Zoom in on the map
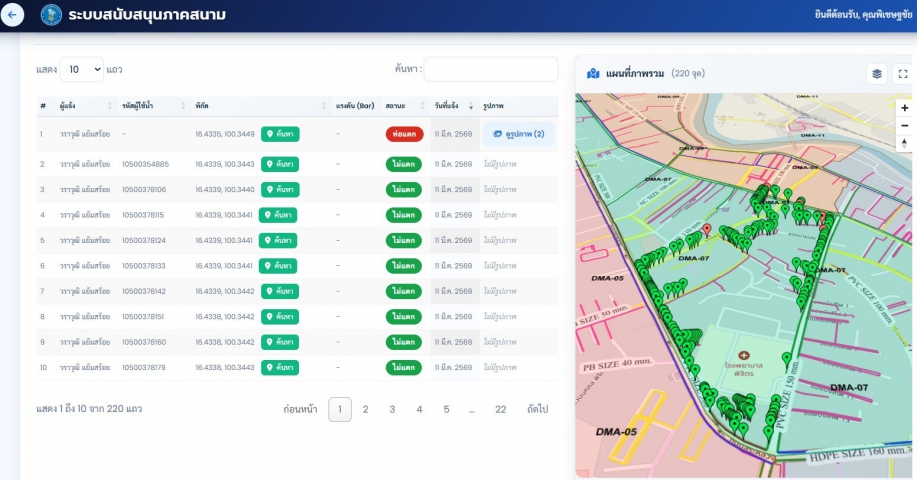Viewport: 917px width, 480px height. pyautogui.click(x=904, y=107)
